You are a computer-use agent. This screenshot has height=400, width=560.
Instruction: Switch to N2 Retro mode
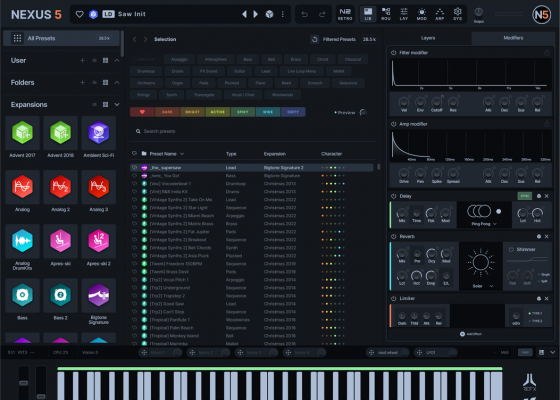tap(345, 14)
